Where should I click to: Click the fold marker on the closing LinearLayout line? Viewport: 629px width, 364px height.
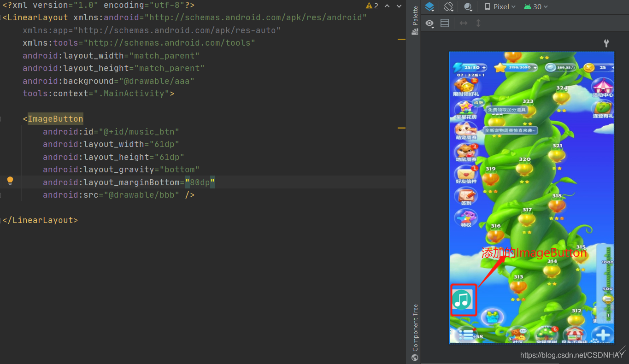(1, 220)
